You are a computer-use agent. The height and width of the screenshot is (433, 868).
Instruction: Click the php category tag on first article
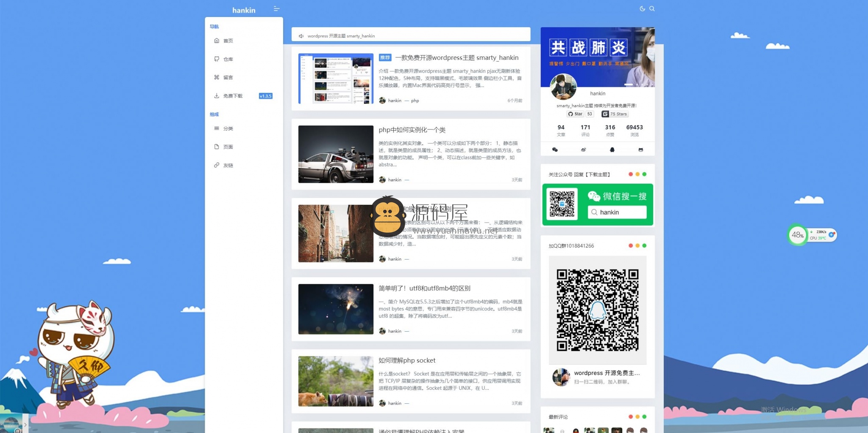pyautogui.click(x=415, y=101)
